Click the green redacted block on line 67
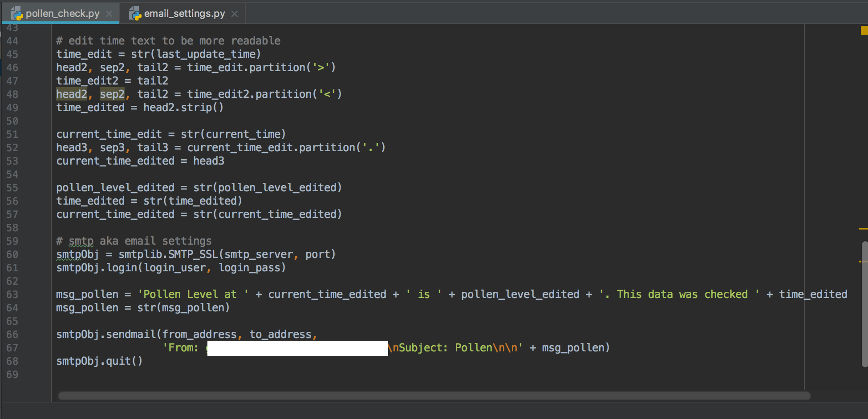Viewport: 868px width, 419px height. click(297, 348)
